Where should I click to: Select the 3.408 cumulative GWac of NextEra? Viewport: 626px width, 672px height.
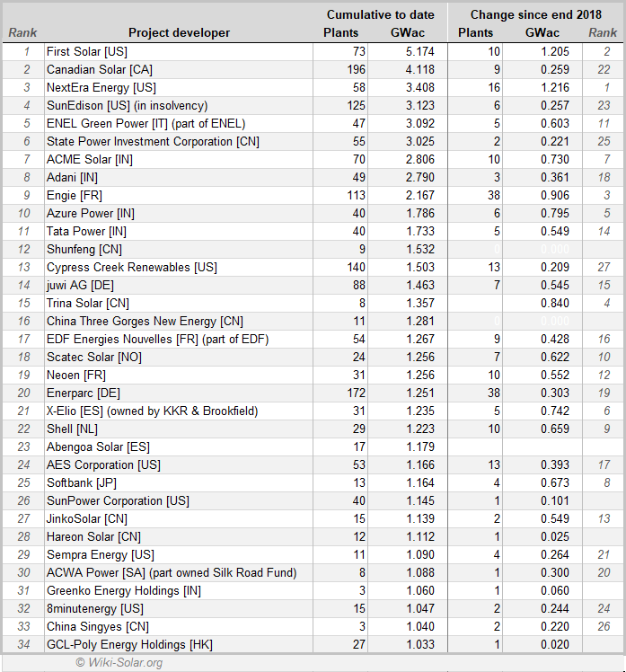point(420,87)
